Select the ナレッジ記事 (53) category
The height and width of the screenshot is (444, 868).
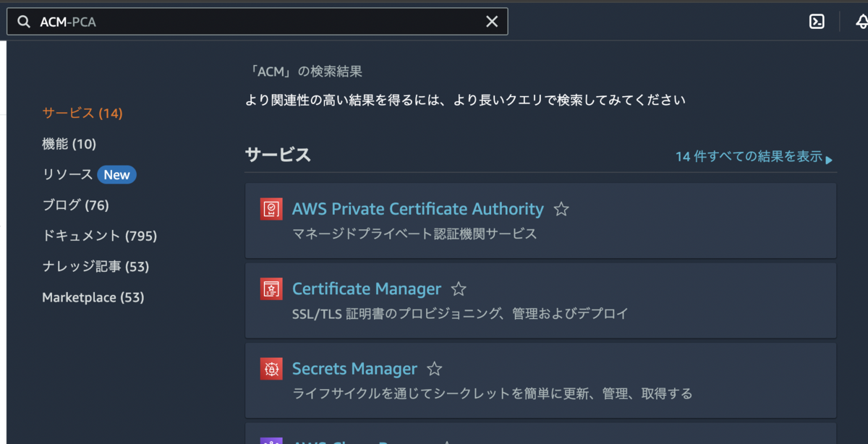tap(95, 267)
